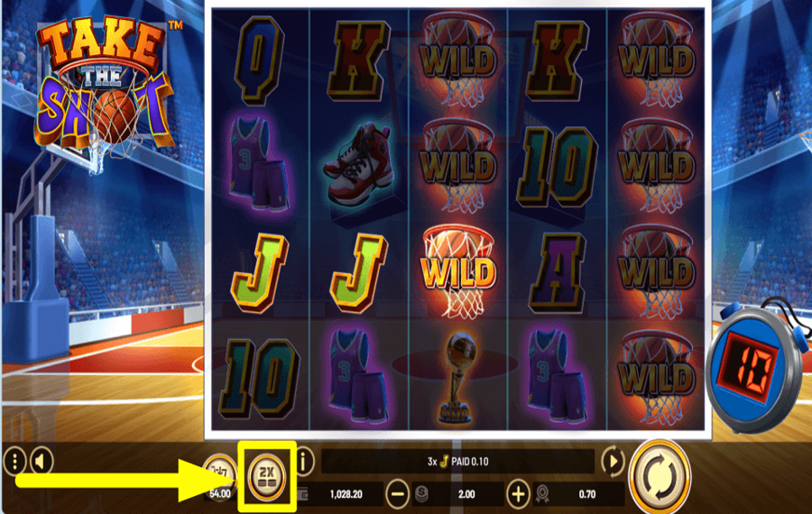This screenshot has height=514, width=812.
Task: Click the 1,028.20 balance display
Action: 346,494
